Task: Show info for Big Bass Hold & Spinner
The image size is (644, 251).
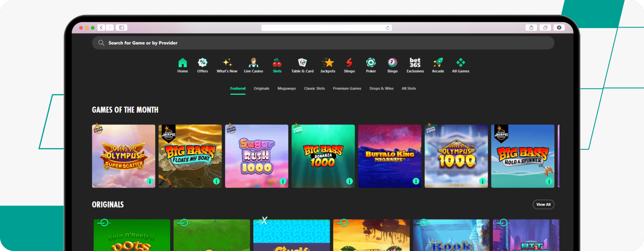Action: pyautogui.click(x=549, y=181)
